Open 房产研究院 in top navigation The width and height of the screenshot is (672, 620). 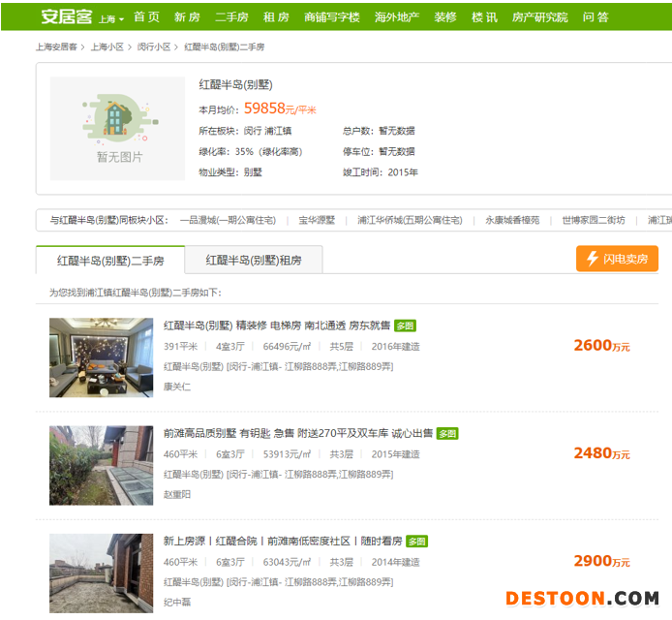(x=539, y=17)
